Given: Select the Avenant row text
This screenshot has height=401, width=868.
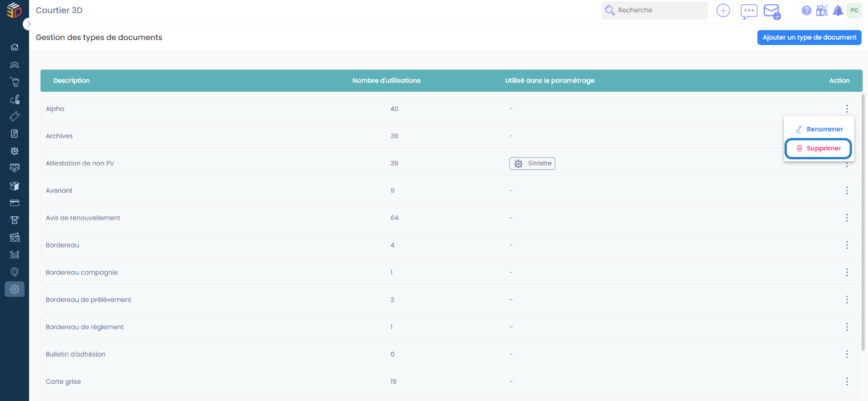Looking at the screenshot, I should [59, 190].
